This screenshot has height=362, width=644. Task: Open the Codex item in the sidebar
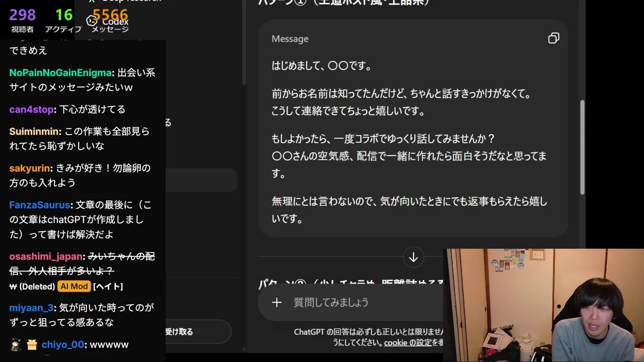[107, 21]
